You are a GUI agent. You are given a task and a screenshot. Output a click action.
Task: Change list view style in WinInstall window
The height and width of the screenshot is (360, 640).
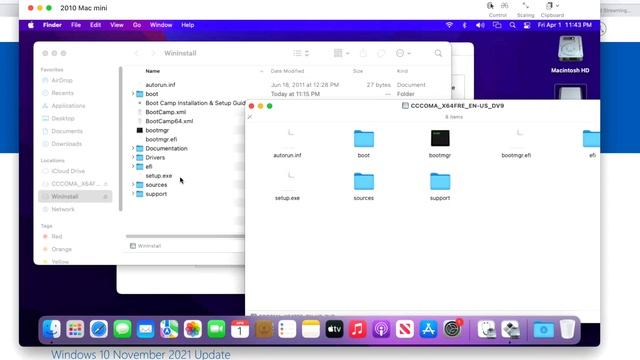pos(301,53)
